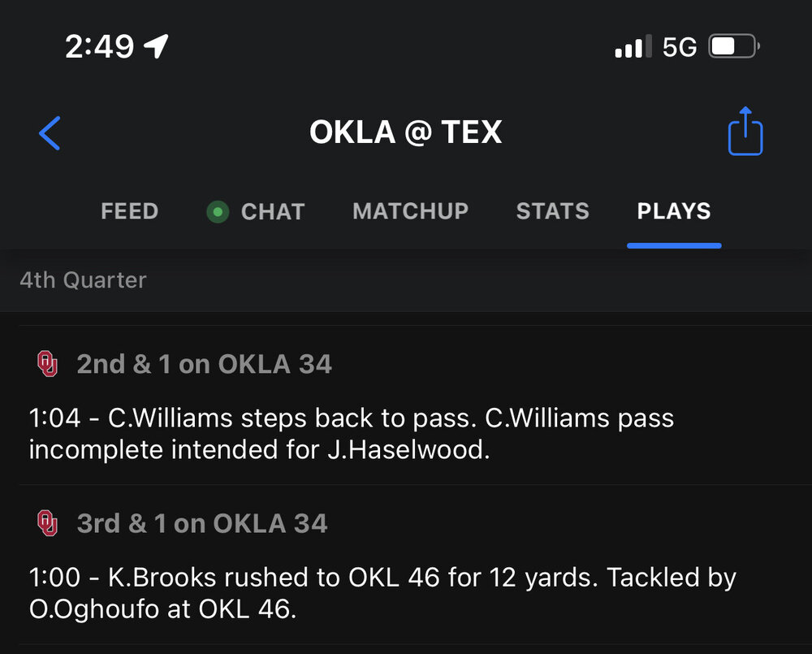Tap the 2:49 clock in status bar

[x=99, y=47]
